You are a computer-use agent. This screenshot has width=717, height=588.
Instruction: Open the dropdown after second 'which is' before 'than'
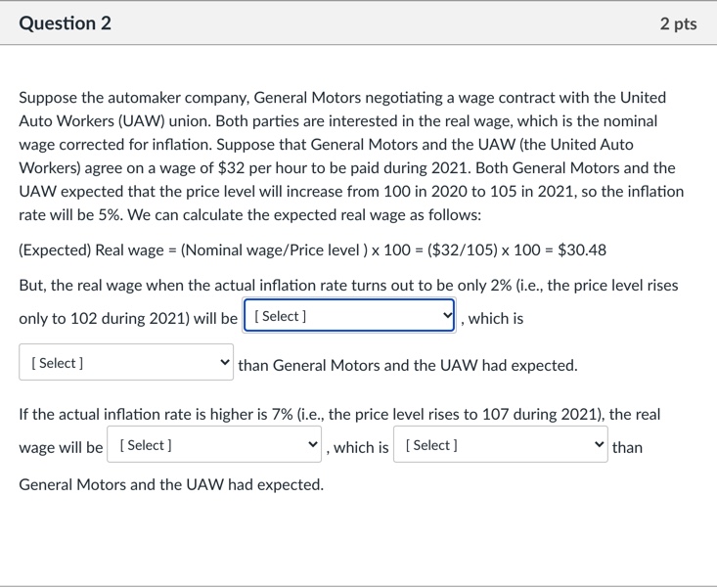(x=500, y=444)
